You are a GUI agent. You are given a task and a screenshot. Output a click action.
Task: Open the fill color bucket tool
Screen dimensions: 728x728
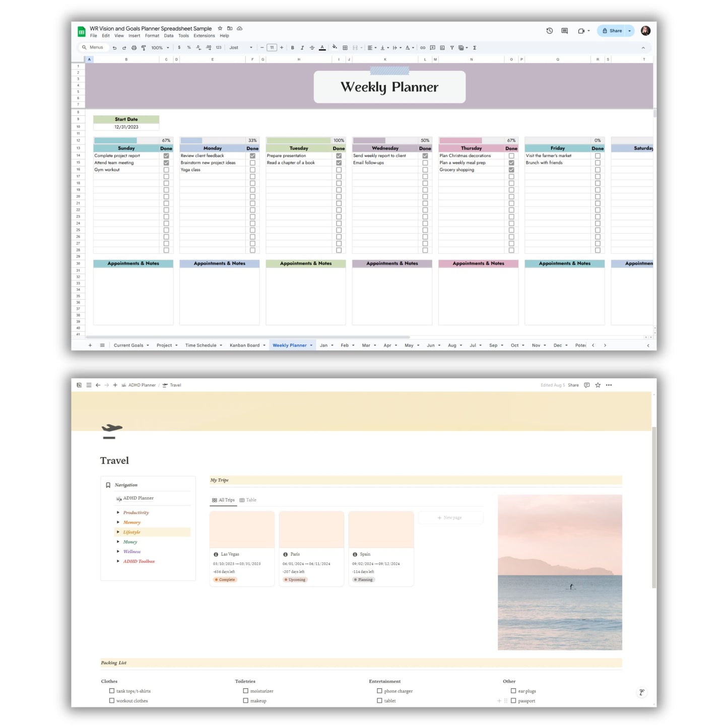[x=335, y=47]
